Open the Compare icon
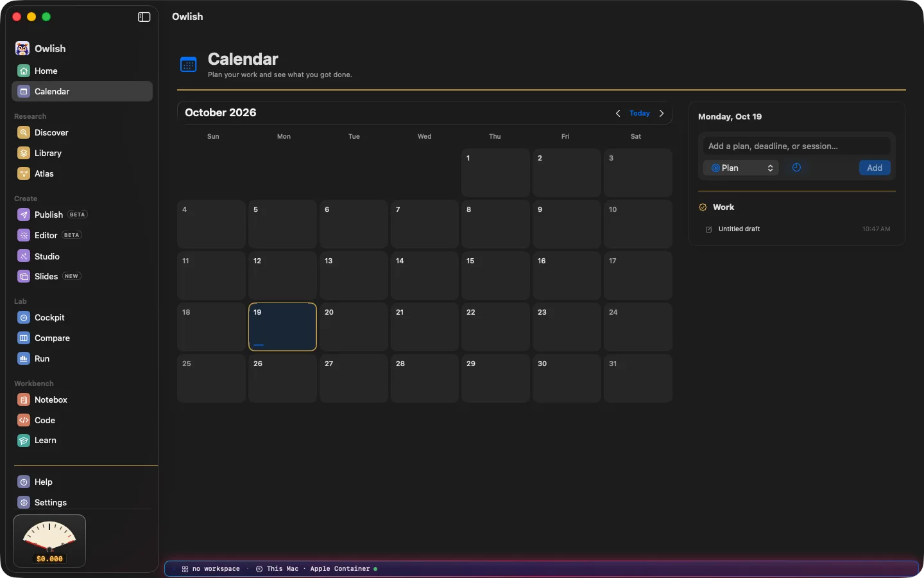Viewport: 924px width, 578px height. click(x=24, y=338)
